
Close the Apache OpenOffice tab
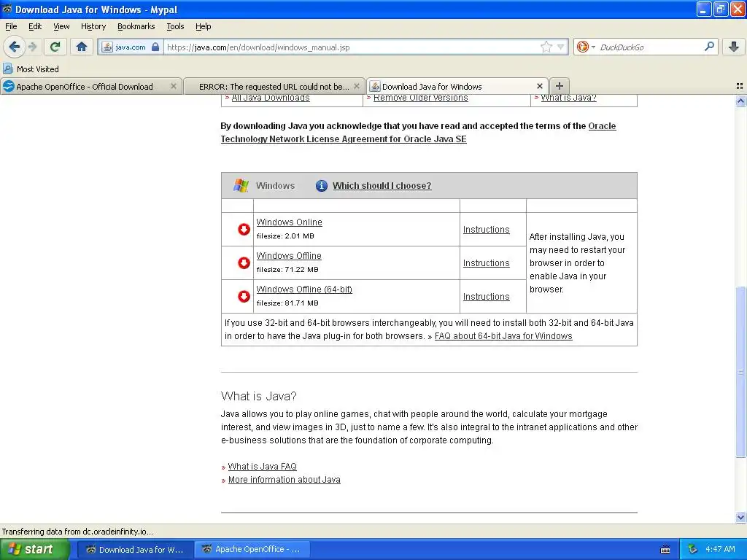(x=174, y=86)
